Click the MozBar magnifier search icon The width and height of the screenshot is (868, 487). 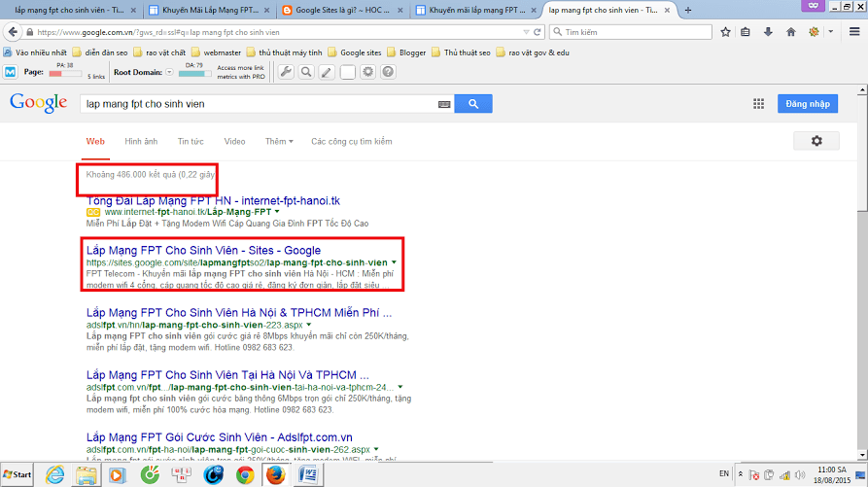[306, 72]
